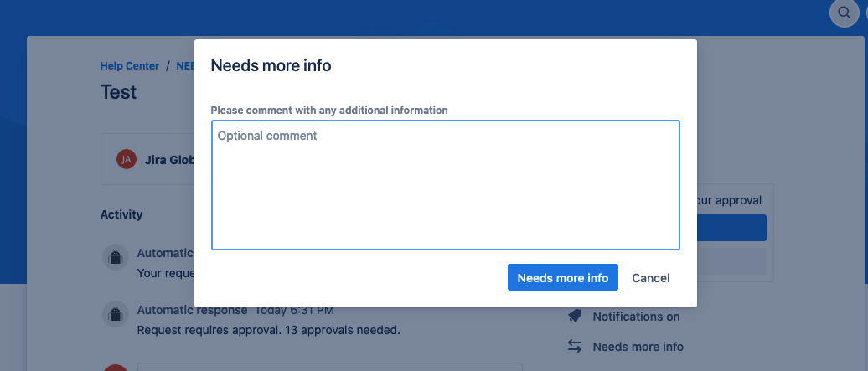Click the Jira Glob requester name
Screen dimensions: 868x371
[170, 160]
